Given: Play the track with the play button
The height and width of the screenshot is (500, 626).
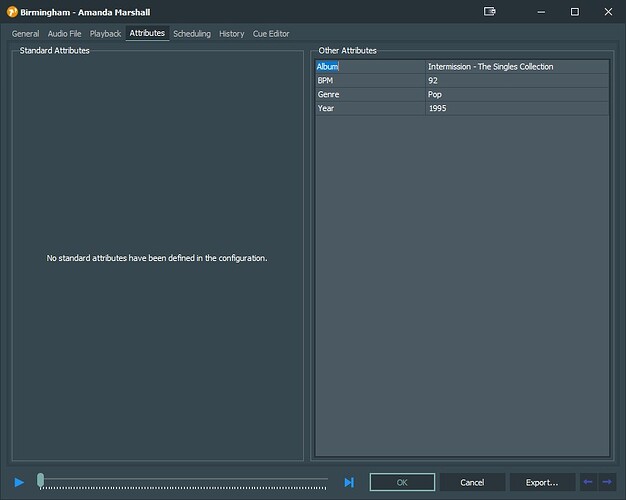Looking at the screenshot, I should point(19,482).
